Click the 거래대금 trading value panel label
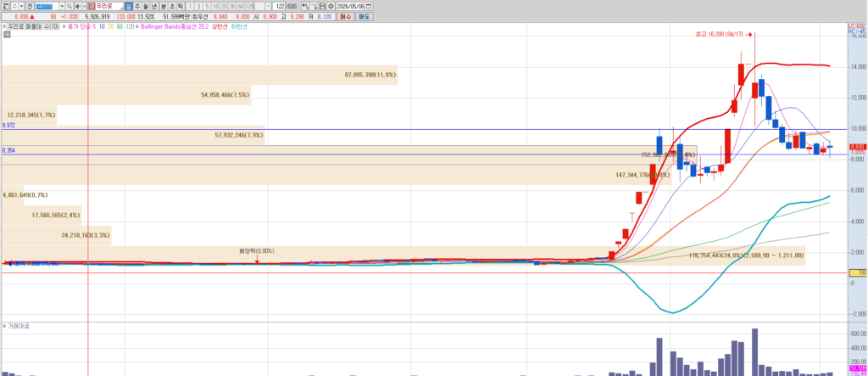The width and height of the screenshot is (868, 376). [18, 326]
